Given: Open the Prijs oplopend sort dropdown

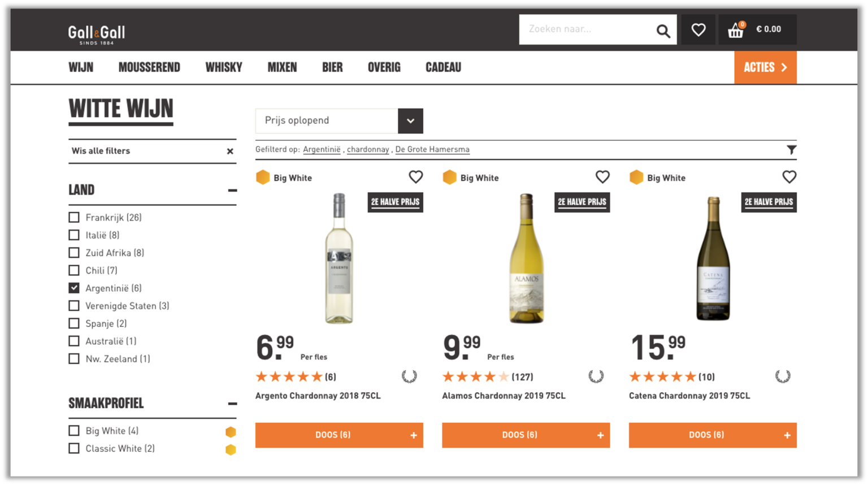Looking at the screenshot, I should [x=410, y=121].
